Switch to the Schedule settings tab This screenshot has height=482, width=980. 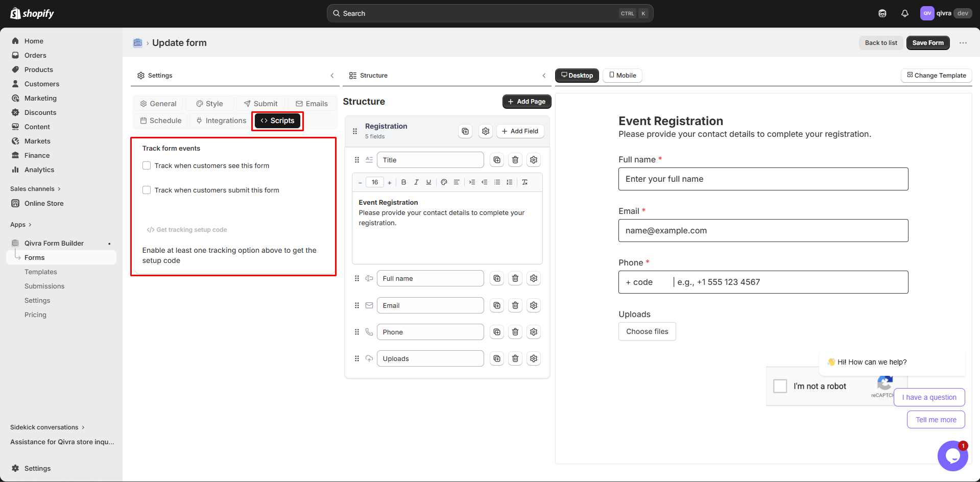tap(161, 120)
